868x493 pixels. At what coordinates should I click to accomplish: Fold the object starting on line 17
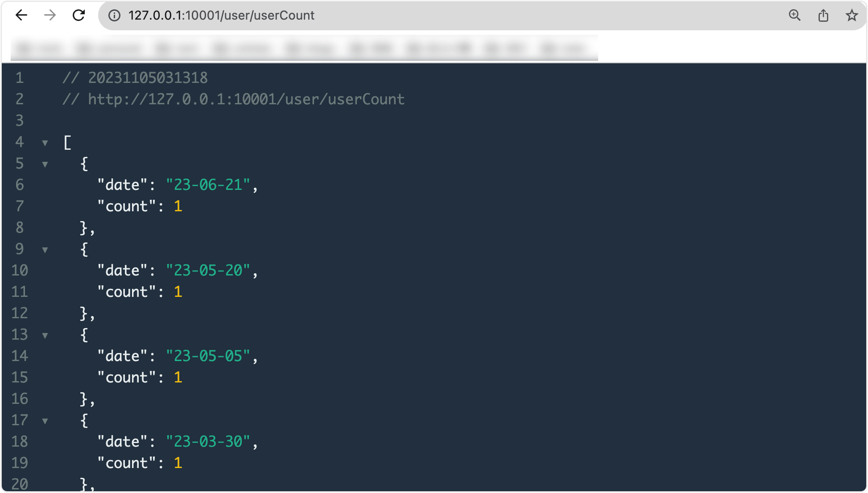(45, 421)
